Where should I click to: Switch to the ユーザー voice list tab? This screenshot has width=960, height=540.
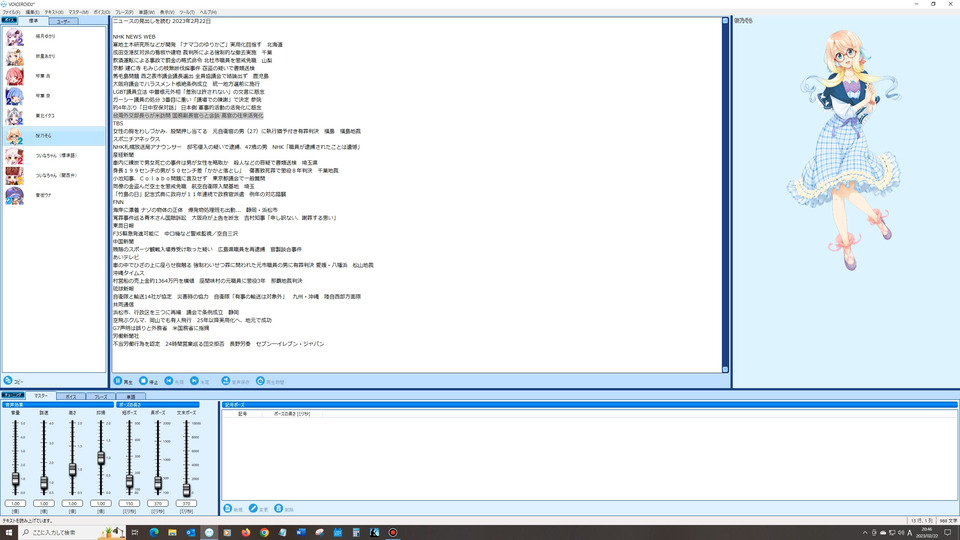(x=63, y=21)
